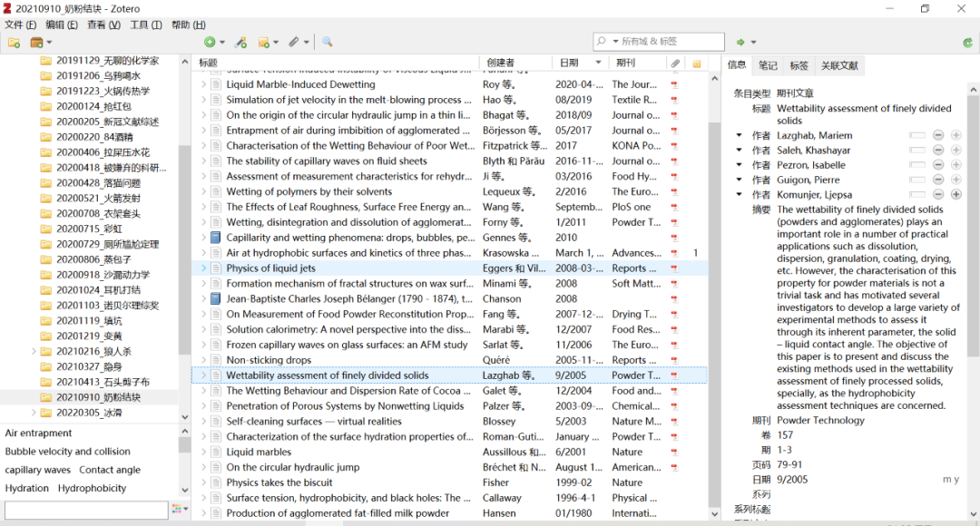Remove author Saleh, Khashayar with minus button
980x526 pixels.
point(938,151)
